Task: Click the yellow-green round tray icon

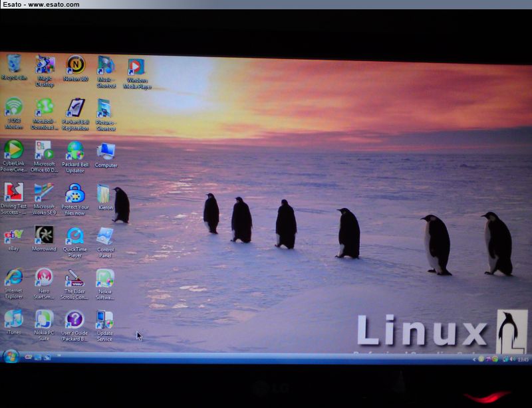Action: (481, 359)
